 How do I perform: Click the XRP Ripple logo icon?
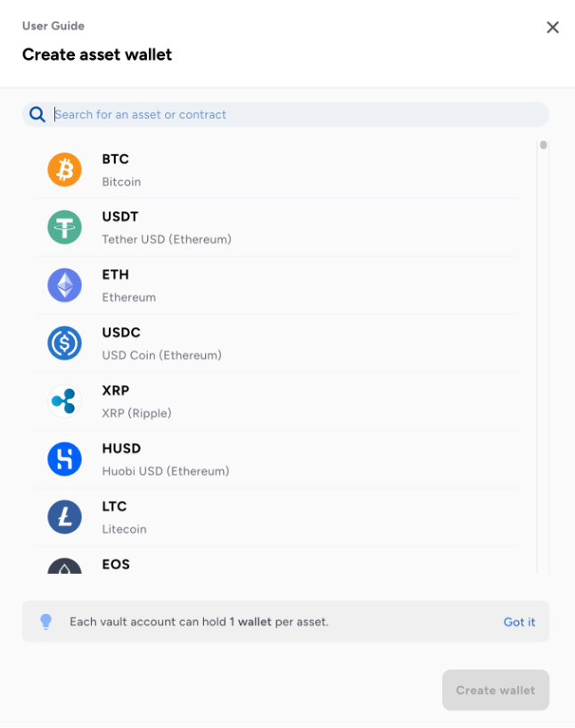point(64,401)
